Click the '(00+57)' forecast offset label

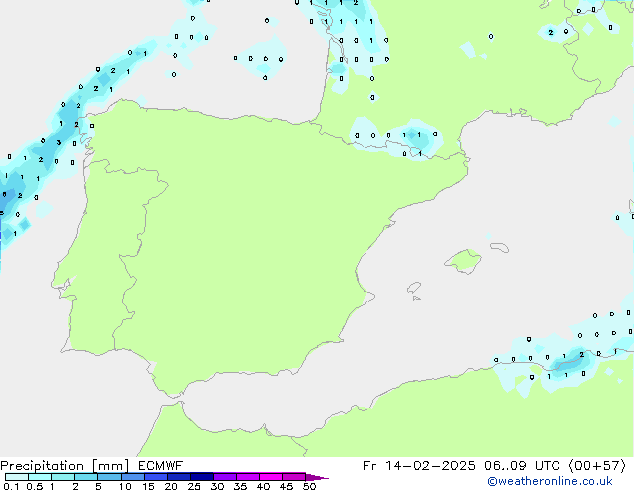click(x=597, y=466)
